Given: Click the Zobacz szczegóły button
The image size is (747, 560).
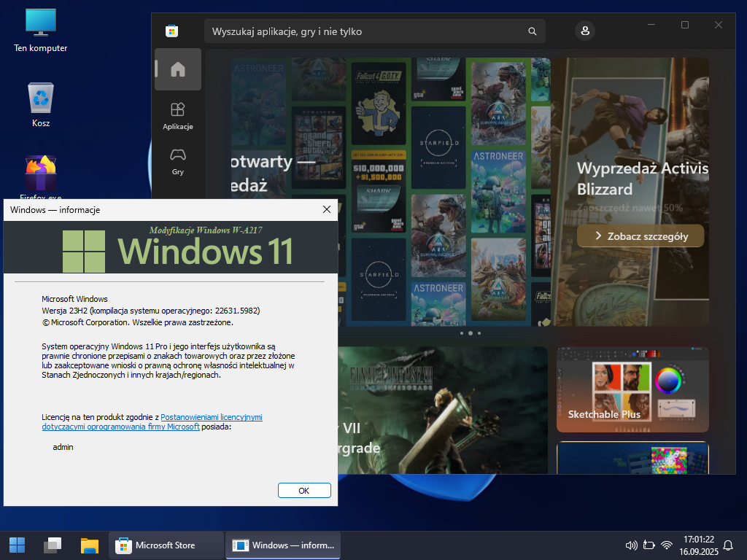Looking at the screenshot, I should (x=640, y=236).
